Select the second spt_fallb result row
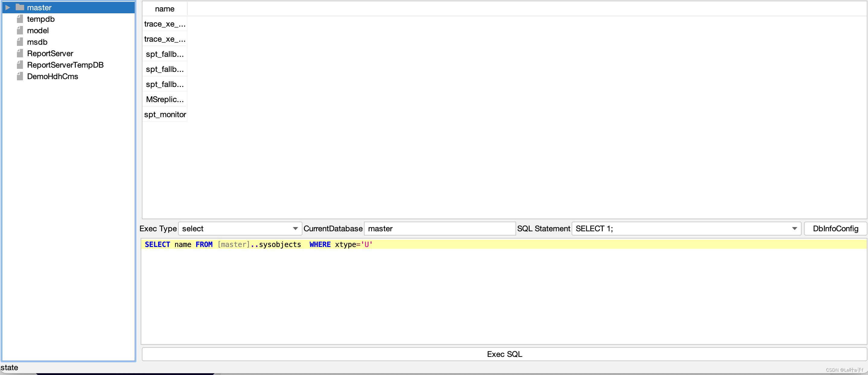 pyautogui.click(x=165, y=69)
